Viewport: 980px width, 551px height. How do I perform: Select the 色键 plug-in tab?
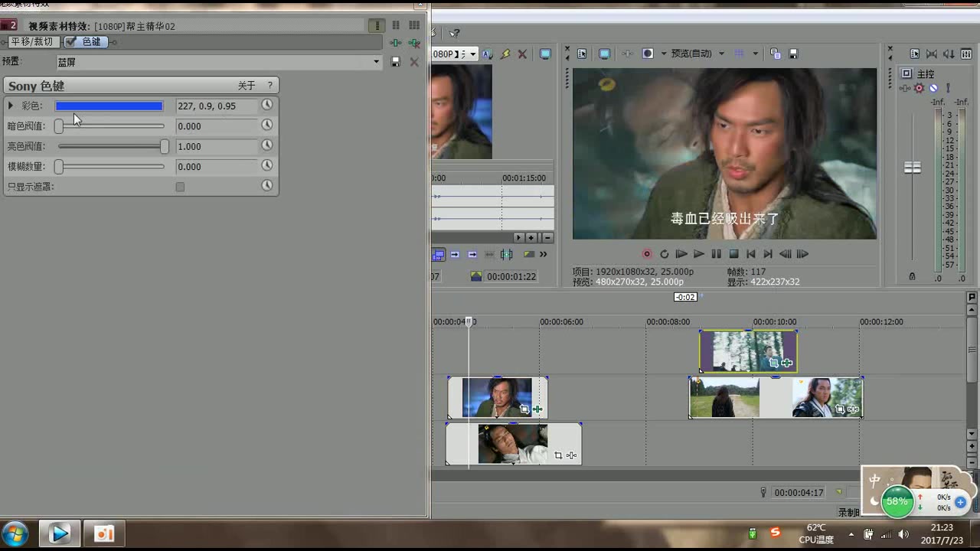(x=85, y=42)
